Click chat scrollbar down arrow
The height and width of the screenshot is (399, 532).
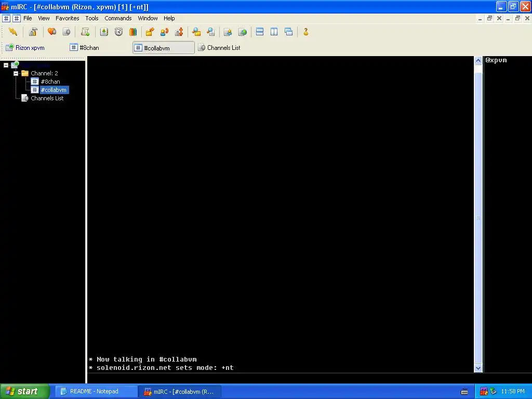click(x=478, y=368)
